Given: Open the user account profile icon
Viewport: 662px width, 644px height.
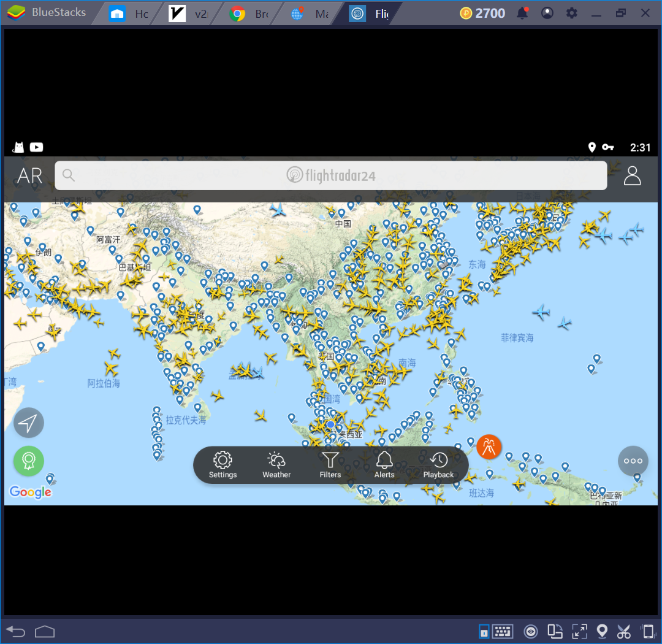Looking at the screenshot, I should click(632, 175).
